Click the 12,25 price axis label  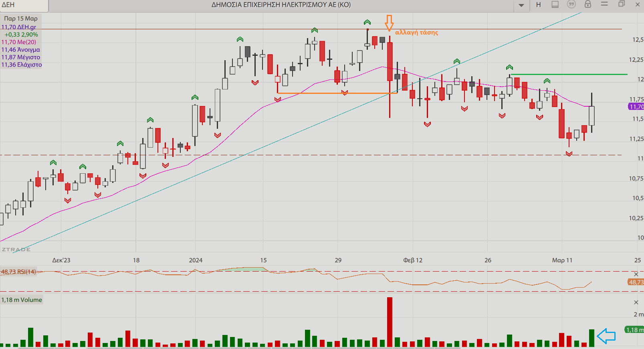[636, 59]
